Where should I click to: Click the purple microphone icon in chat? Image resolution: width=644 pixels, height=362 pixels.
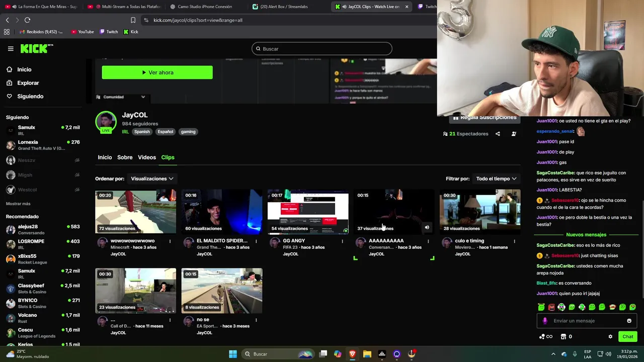point(545,321)
